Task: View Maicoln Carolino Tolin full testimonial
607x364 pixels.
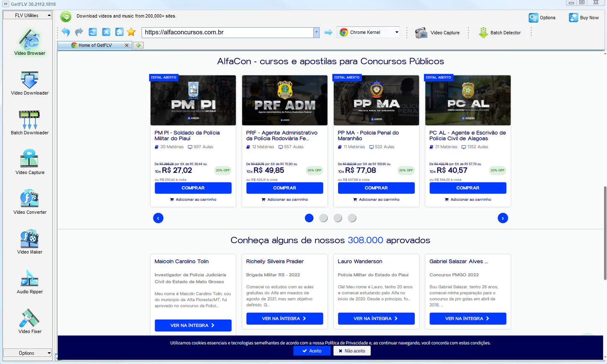Action: click(x=193, y=326)
